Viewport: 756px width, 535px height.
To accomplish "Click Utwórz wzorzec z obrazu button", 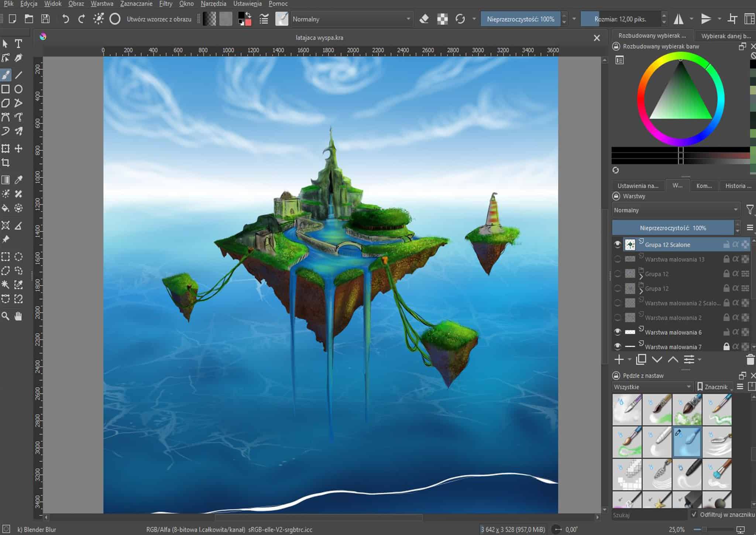I will [159, 19].
